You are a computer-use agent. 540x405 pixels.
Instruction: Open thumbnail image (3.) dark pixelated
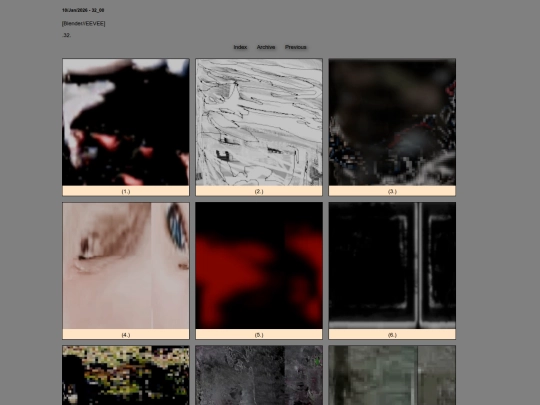(x=392, y=122)
